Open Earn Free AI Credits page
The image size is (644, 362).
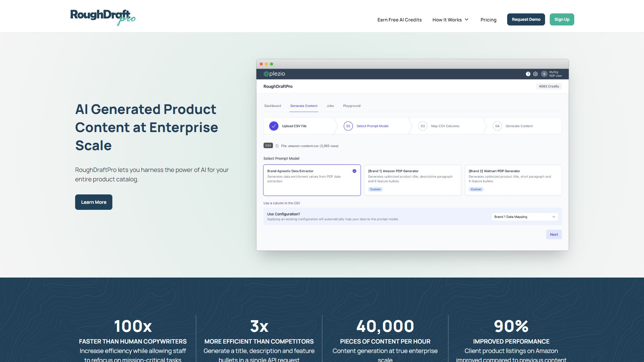coord(399,20)
